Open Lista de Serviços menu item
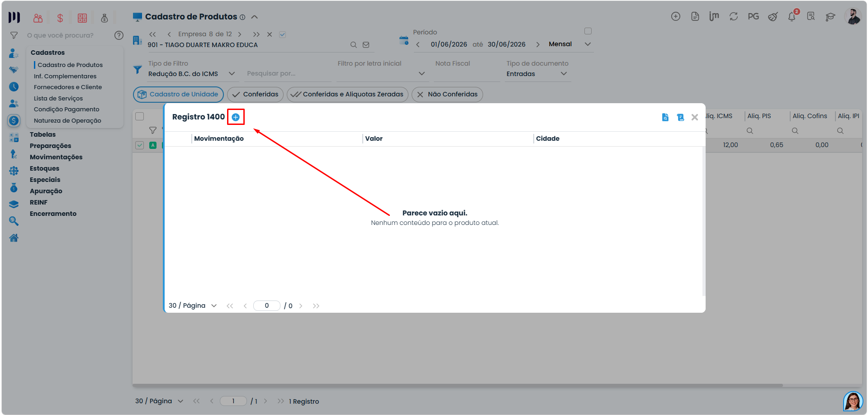 coord(58,99)
